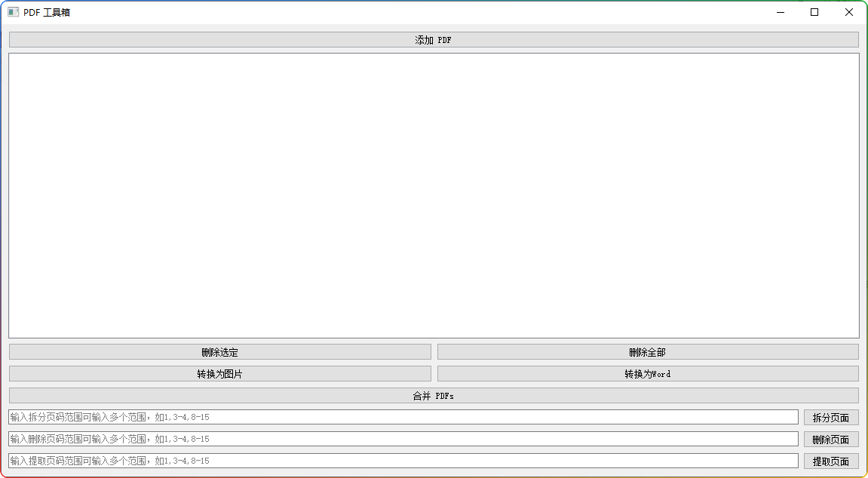Click the PDF 工具箱 app icon in title bar
Image resolution: width=868 pixels, height=478 pixels.
point(13,12)
